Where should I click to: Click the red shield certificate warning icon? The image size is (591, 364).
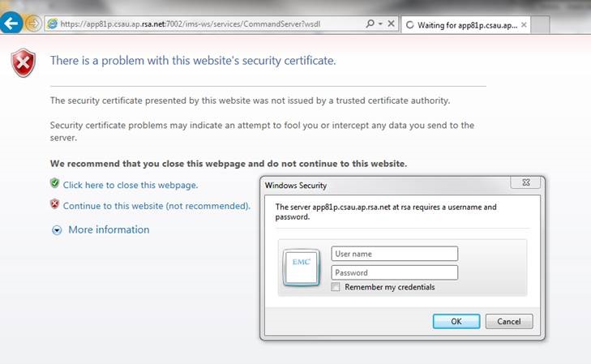pos(24,62)
